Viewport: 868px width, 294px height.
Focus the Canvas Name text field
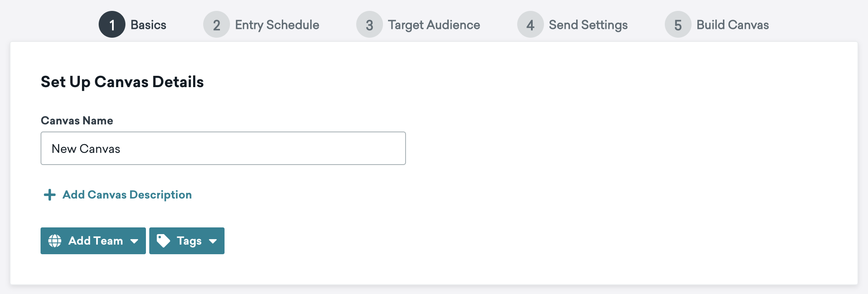pos(223,149)
